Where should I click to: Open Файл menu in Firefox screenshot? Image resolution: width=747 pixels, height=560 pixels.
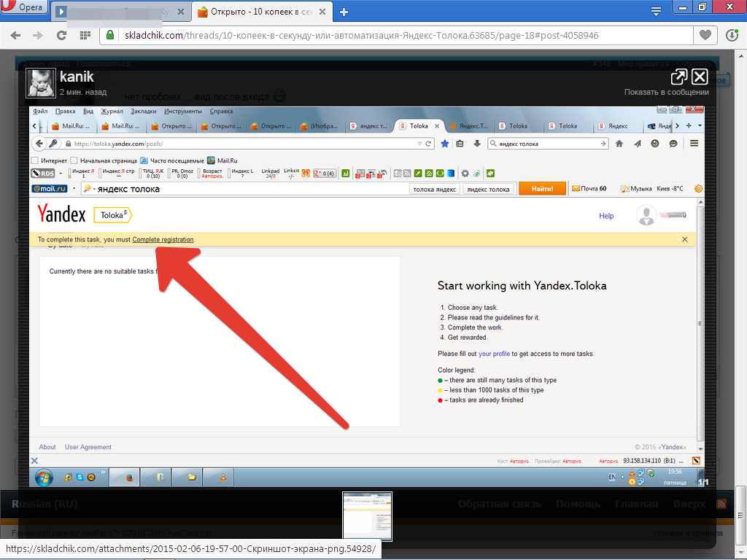40,111
